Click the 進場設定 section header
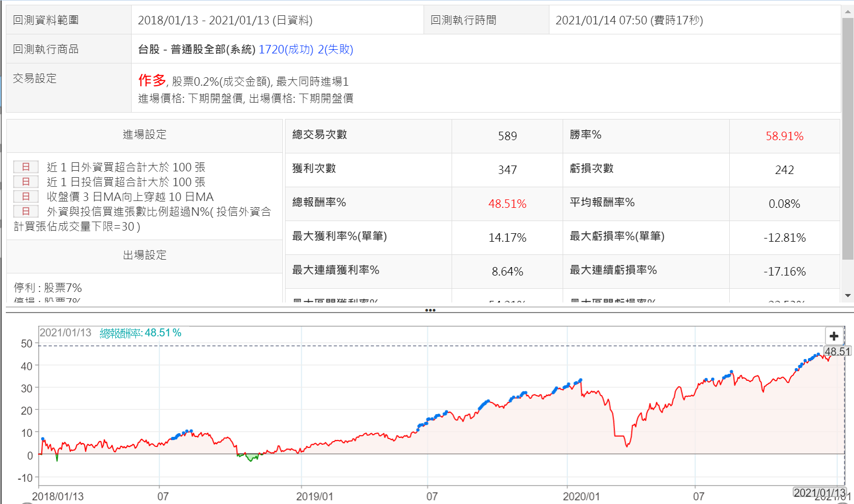Screen dimensions: 854x504 tap(144, 135)
